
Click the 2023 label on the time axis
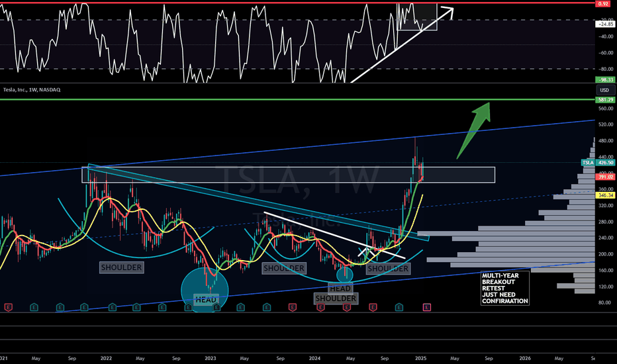click(x=210, y=358)
